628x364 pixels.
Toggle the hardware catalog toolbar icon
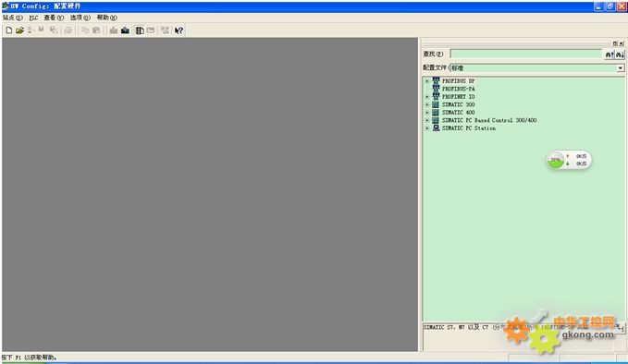pyautogui.click(x=140, y=30)
